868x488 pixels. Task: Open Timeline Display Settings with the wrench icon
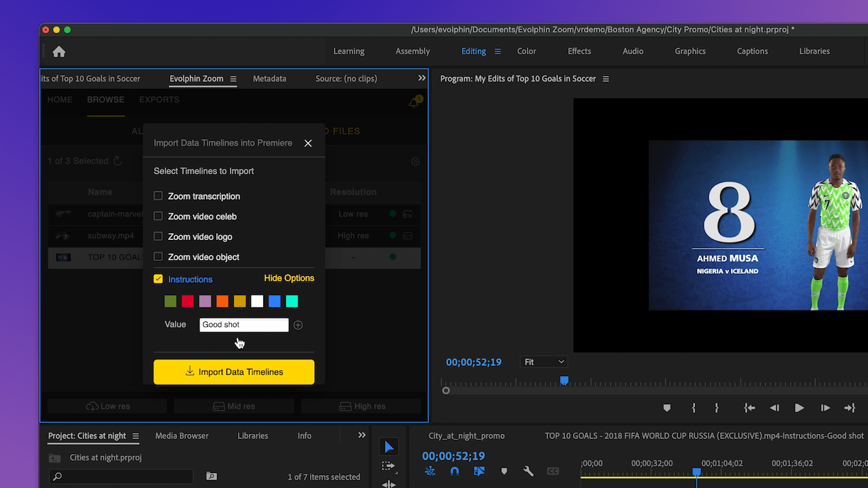pos(528,470)
